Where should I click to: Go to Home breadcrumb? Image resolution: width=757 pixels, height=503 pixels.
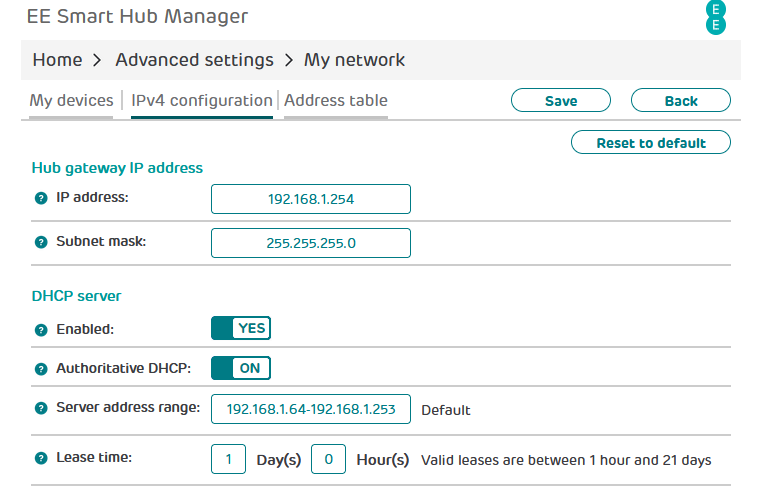57,60
